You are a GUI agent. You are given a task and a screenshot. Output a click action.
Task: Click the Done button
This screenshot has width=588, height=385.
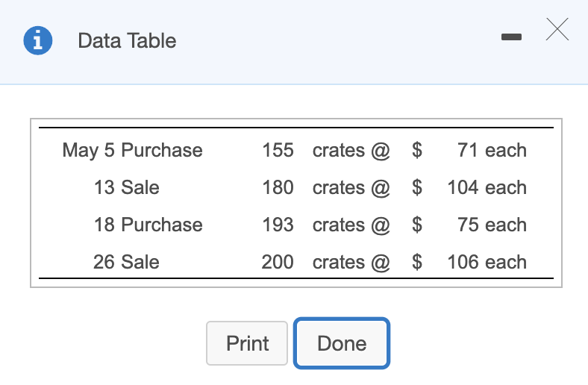tap(342, 343)
